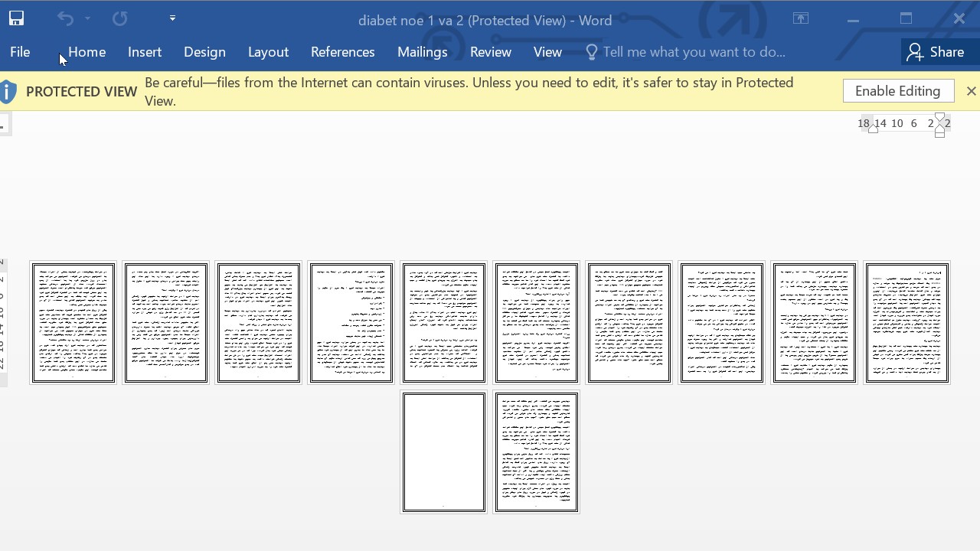Switch to the Review tab
This screenshot has width=980, height=551.
point(491,52)
